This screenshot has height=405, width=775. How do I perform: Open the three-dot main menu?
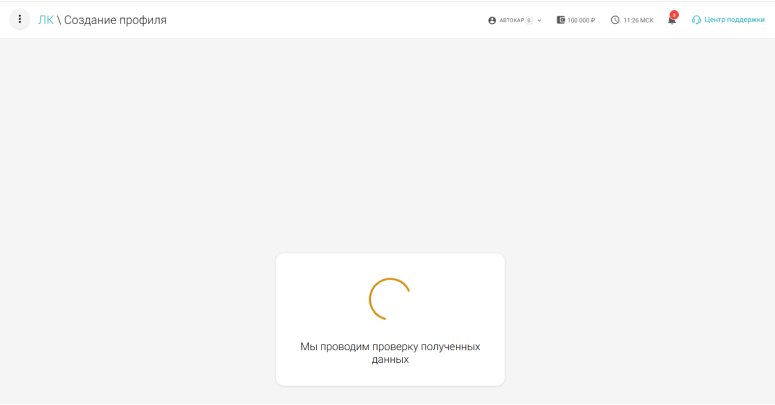(x=20, y=19)
